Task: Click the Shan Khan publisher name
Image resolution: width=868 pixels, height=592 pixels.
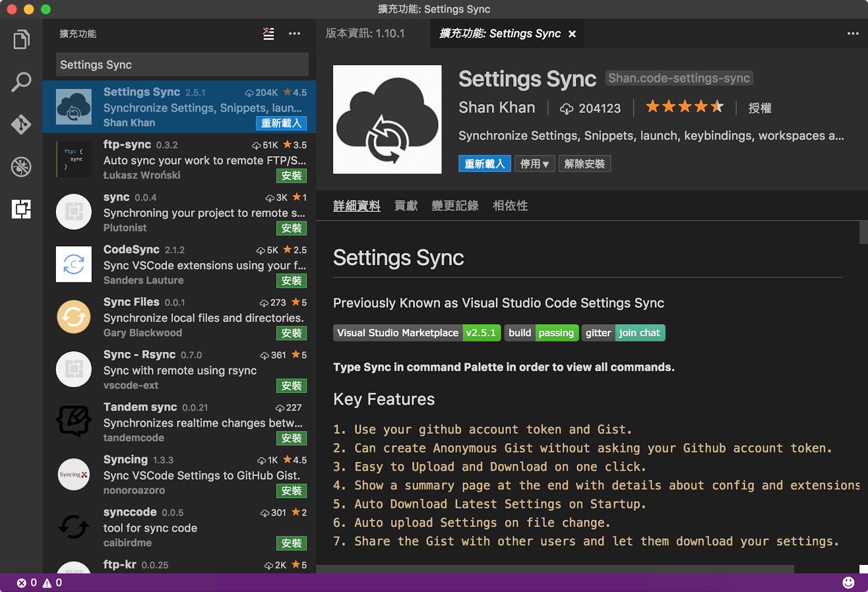Action: 497,108
